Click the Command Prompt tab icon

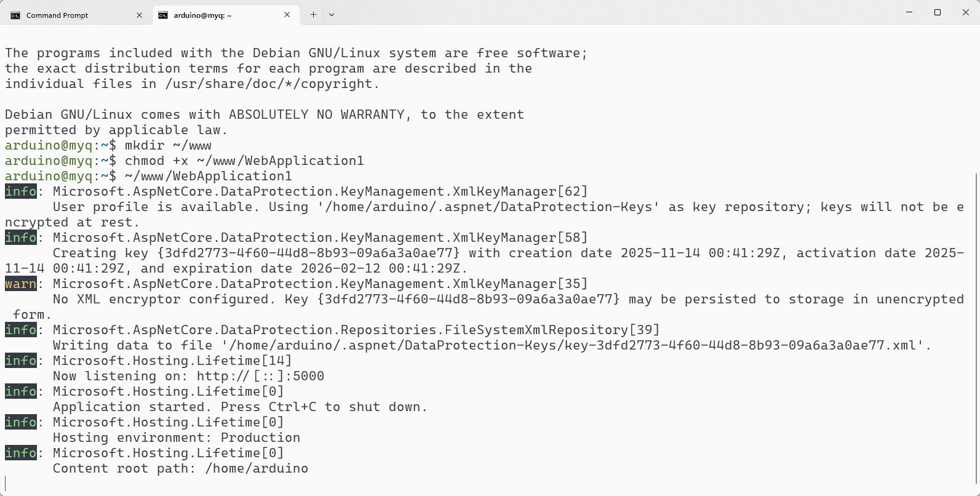pos(15,15)
